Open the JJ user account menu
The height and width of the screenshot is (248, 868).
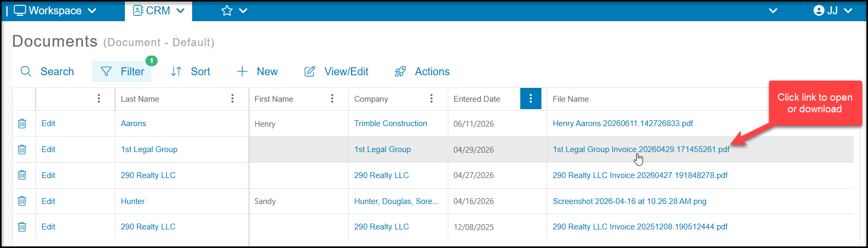pyautogui.click(x=833, y=11)
